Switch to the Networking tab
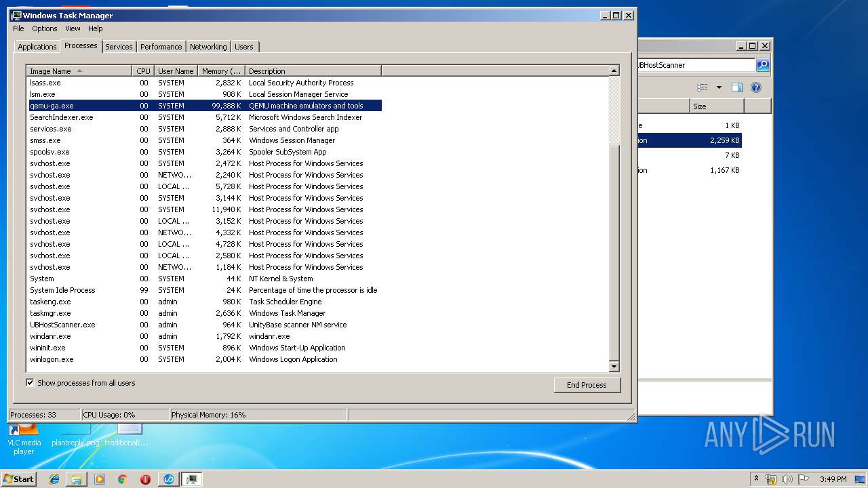868x488 pixels. (208, 47)
